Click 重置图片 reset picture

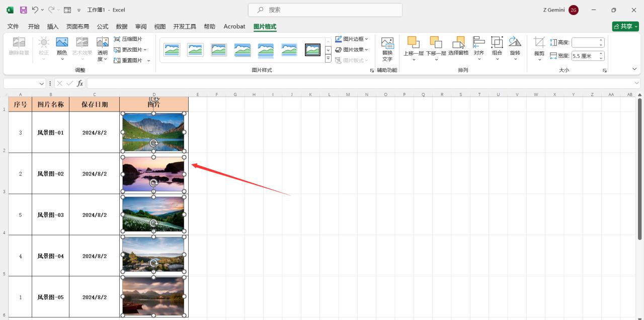[128, 60]
